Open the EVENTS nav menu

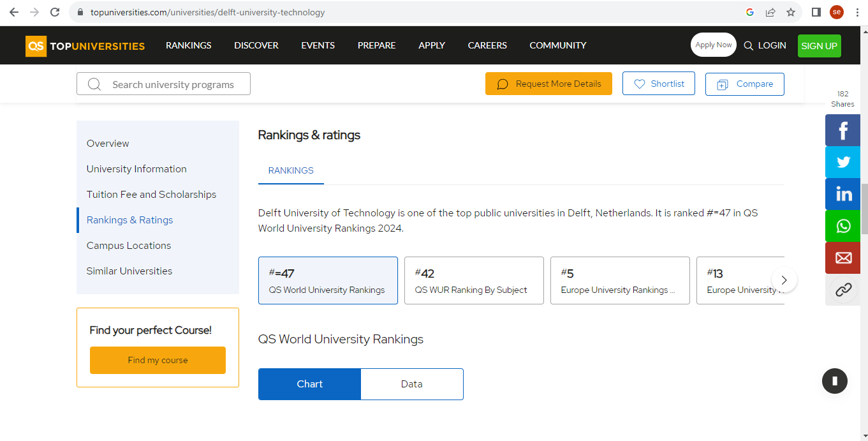click(x=318, y=45)
